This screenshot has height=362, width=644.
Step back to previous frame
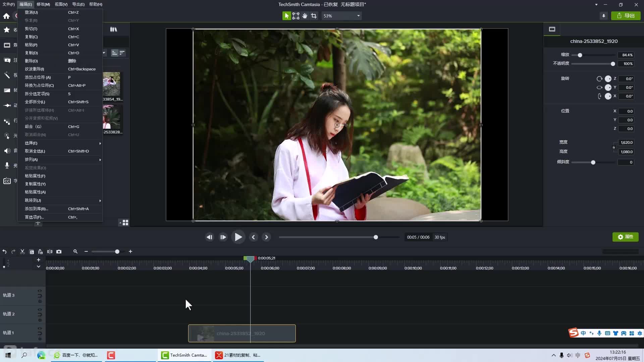pyautogui.click(x=209, y=237)
